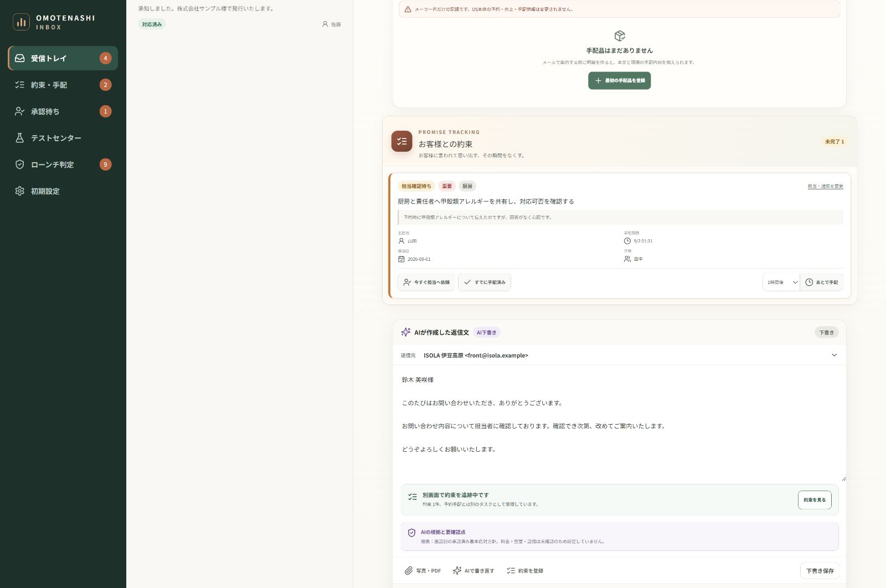Open the 承認待ち sidebar item

click(x=63, y=111)
